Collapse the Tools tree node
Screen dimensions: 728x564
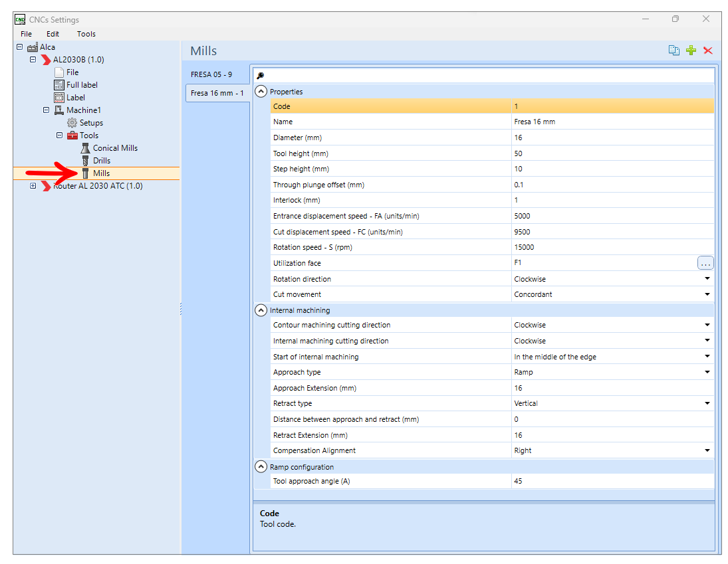coord(59,135)
